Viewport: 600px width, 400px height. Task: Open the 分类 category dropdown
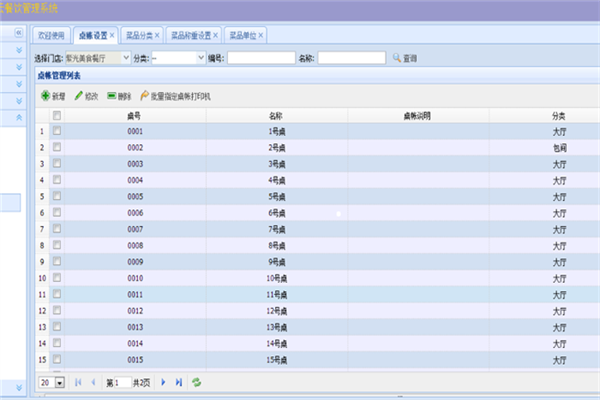coord(201,58)
